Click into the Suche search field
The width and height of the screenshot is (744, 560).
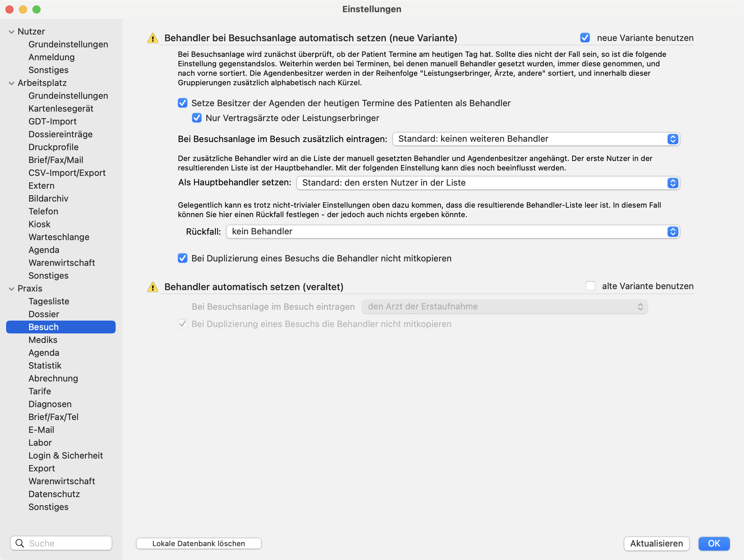pos(61,543)
